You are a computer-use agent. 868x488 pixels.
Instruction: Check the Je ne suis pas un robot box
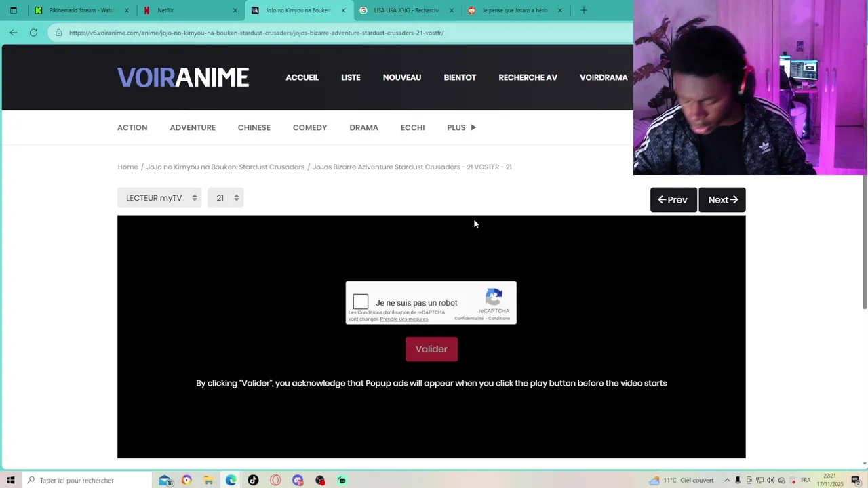click(x=361, y=302)
